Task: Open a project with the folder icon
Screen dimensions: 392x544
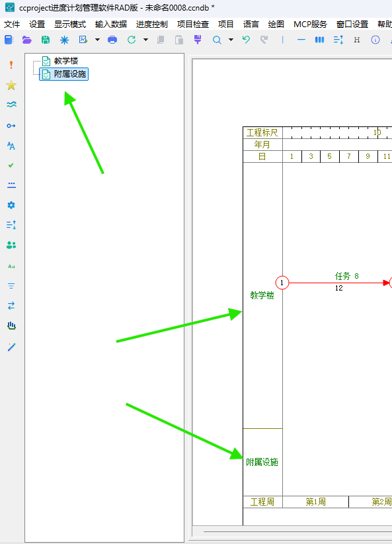Action: click(26, 40)
